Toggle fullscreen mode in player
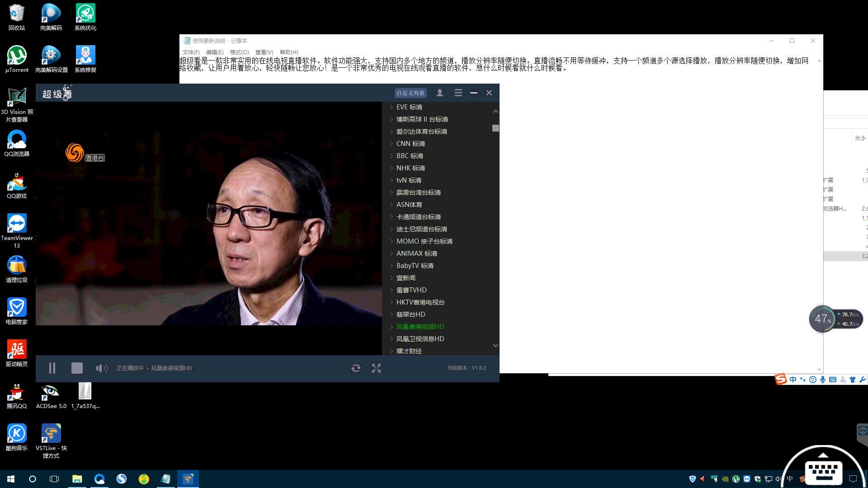Image resolution: width=868 pixels, height=488 pixels. (x=376, y=368)
